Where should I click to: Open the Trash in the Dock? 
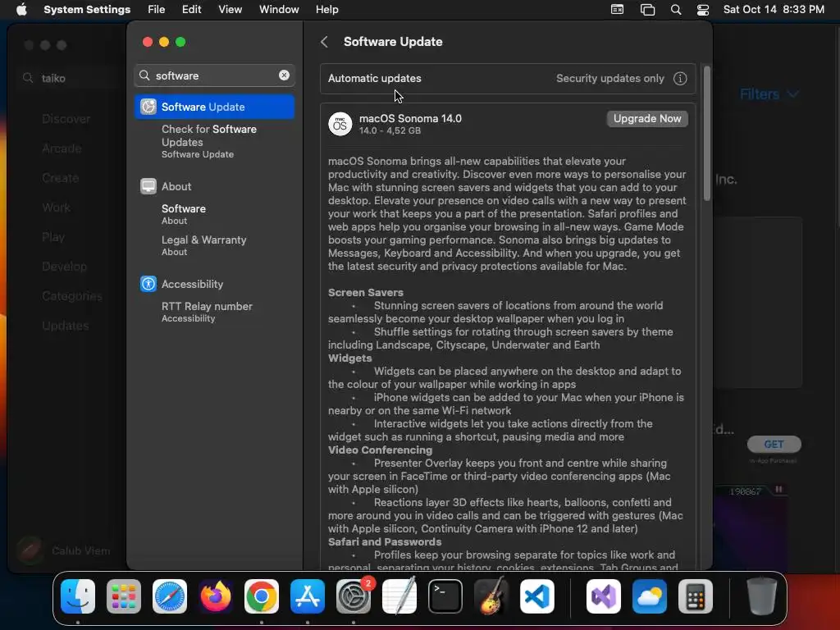(x=761, y=596)
